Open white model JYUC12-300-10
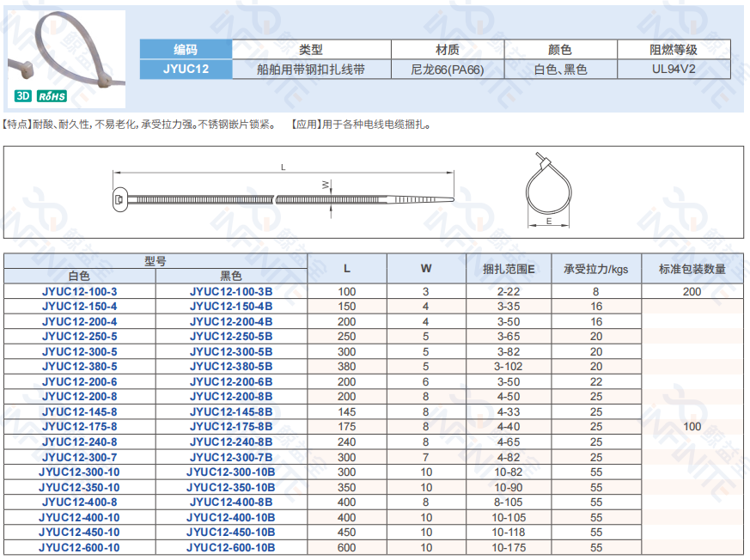The image size is (750, 560). (79, 472)
